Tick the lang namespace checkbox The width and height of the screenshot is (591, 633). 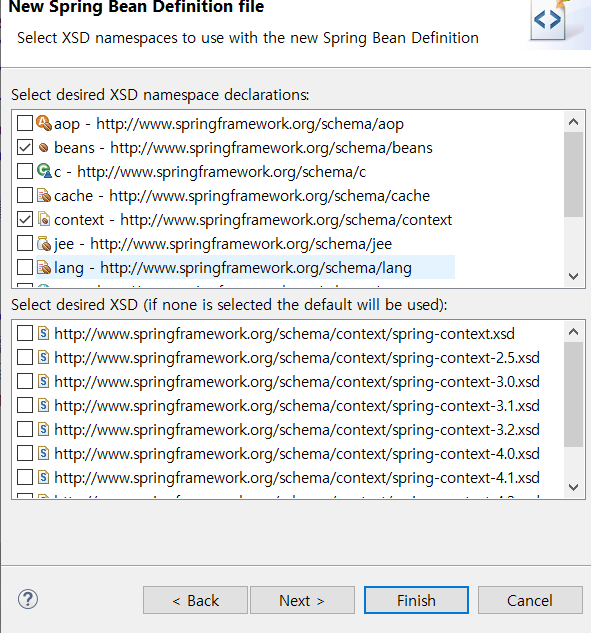(25, 267)
